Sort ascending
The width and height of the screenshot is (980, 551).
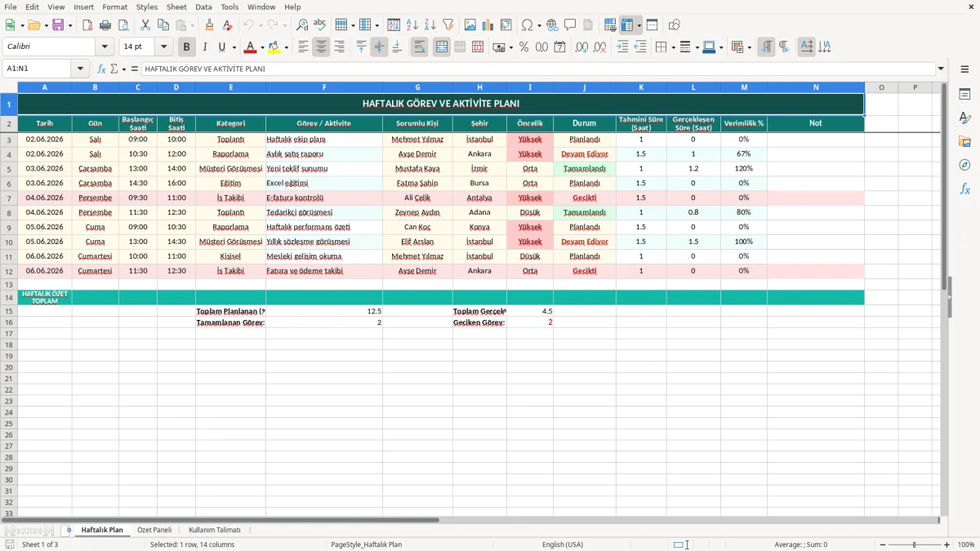pos(412,25)
